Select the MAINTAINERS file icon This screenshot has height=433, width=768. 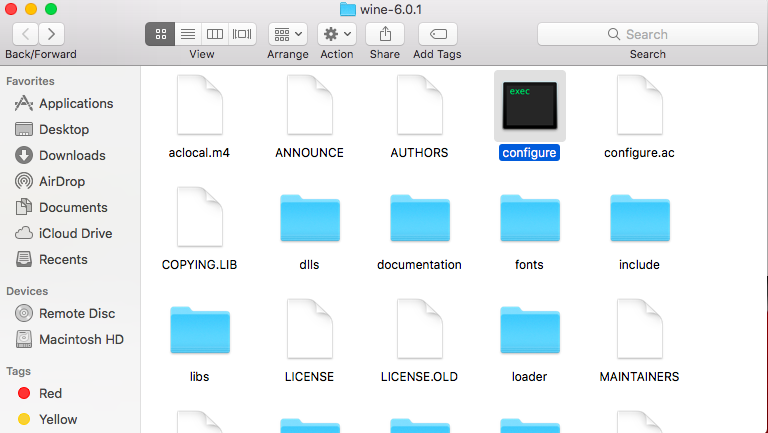(x=640, y=329)
